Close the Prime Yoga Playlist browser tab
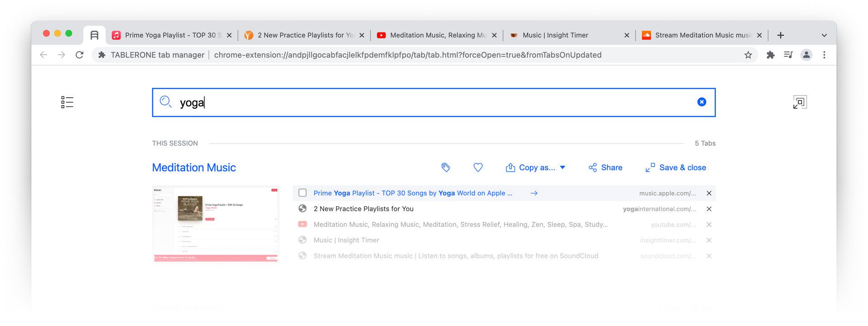Screen dimensions: 868x326 229,35
